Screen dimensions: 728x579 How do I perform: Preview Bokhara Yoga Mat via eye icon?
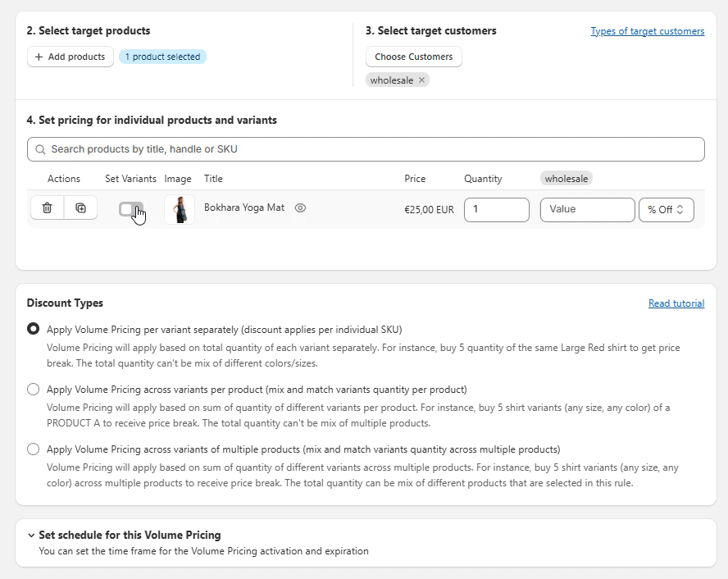[300, 208]
